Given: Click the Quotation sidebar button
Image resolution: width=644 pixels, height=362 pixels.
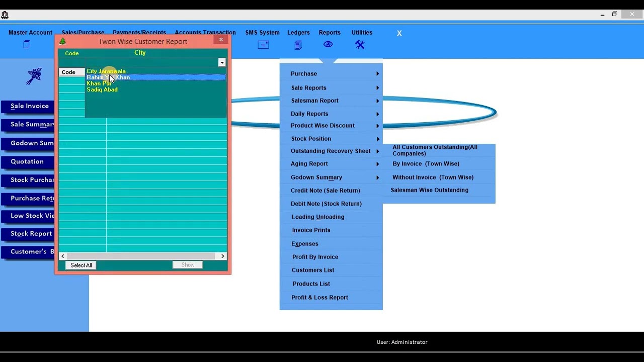Looking at the screenshot, I should 28,162.
